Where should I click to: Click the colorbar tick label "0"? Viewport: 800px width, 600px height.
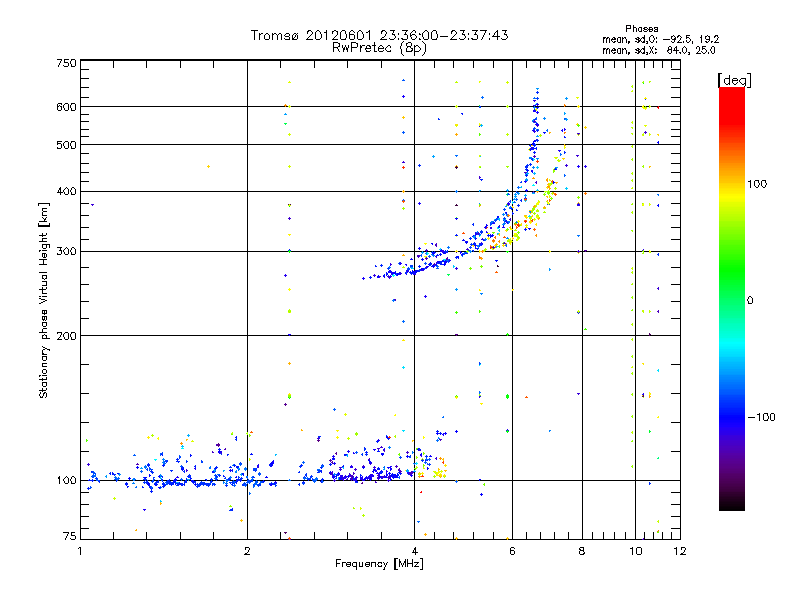coord(750,301)
